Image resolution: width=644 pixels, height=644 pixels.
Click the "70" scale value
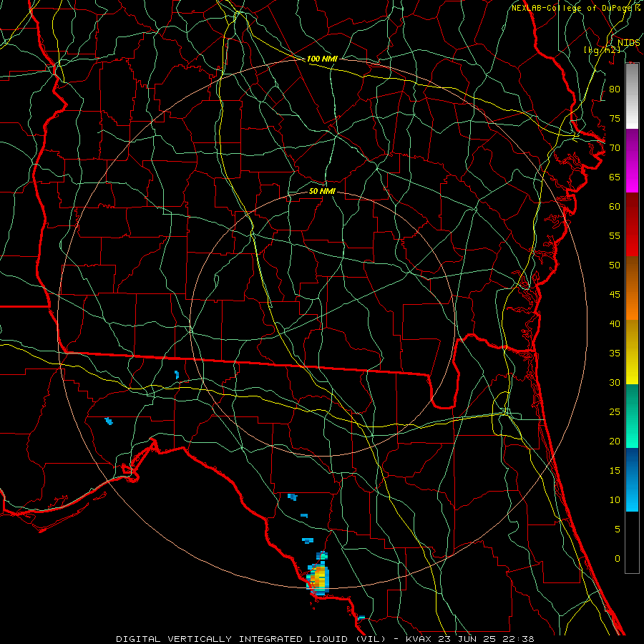click(615, 148)
